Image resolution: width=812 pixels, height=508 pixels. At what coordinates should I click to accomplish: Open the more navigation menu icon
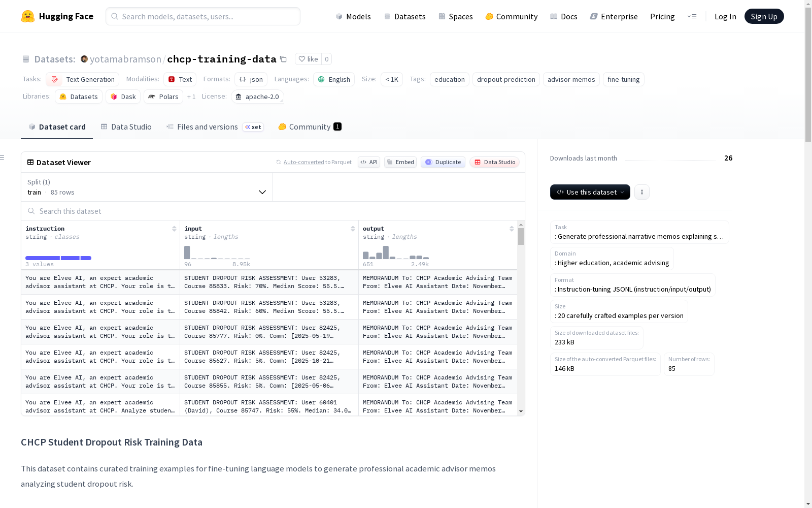point(692,16)
